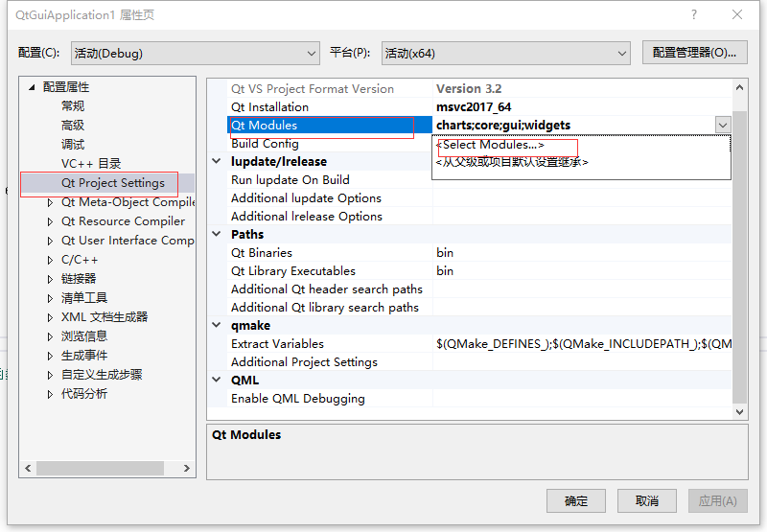Click the Qt Installation property row

click(330, 107)
